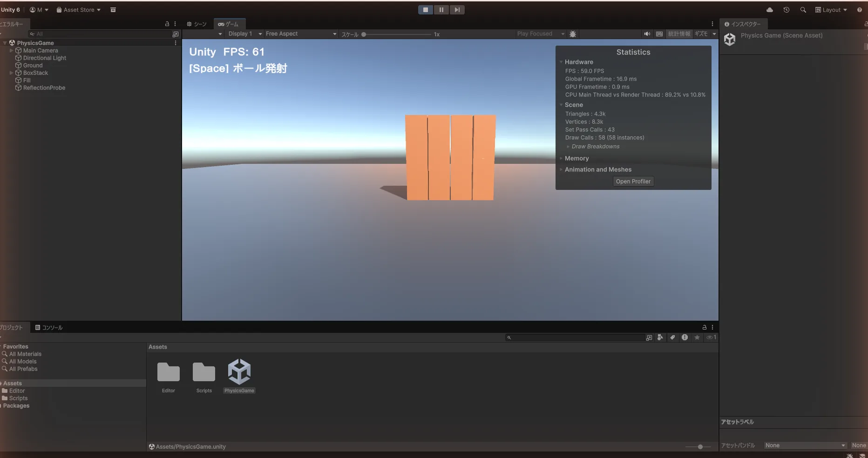Open the Scripts folder thumbnail in Assets

tap(204, 372)
